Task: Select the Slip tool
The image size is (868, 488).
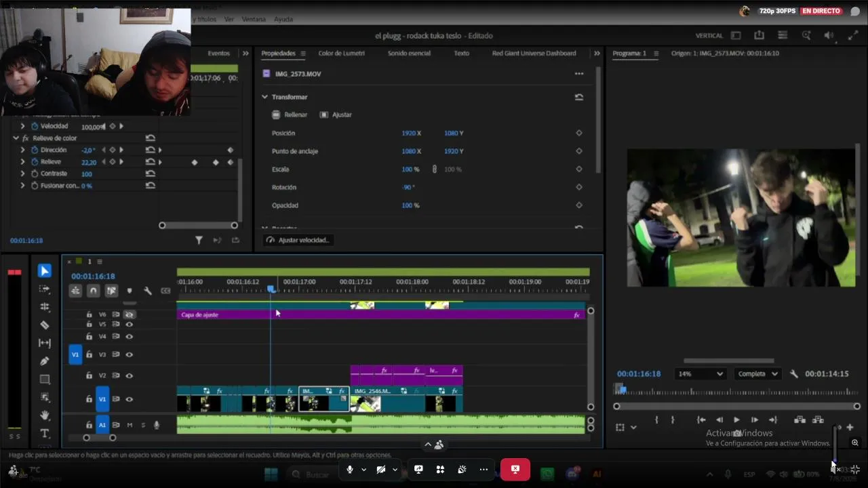Action: 45,344
